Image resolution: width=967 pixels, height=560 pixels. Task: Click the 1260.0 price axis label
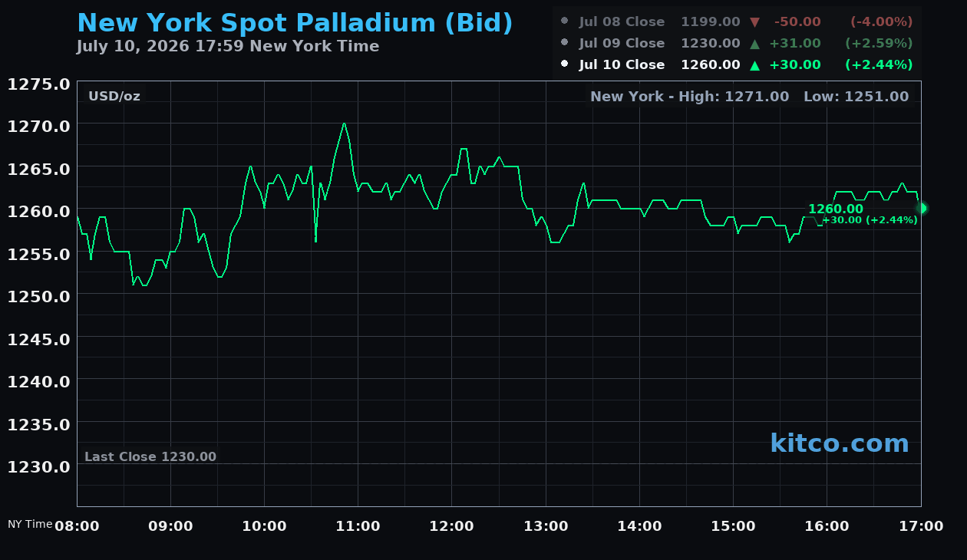[39, 210]
